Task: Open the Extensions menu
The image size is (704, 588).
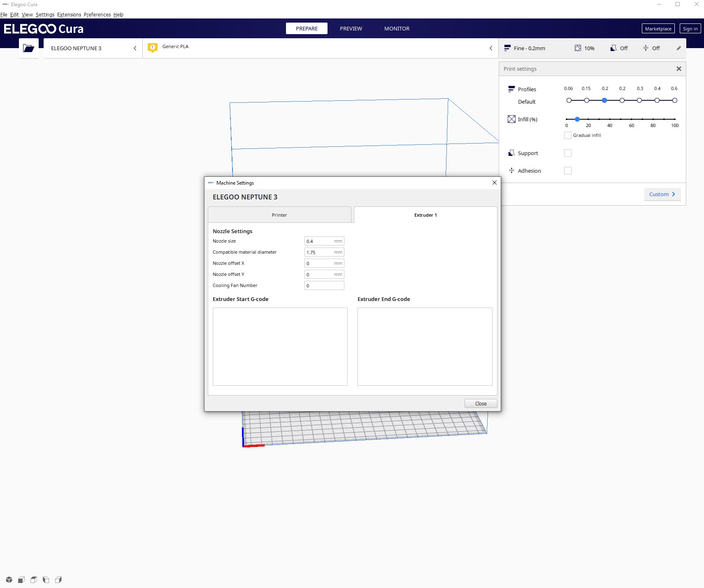Action: (69, 14)
